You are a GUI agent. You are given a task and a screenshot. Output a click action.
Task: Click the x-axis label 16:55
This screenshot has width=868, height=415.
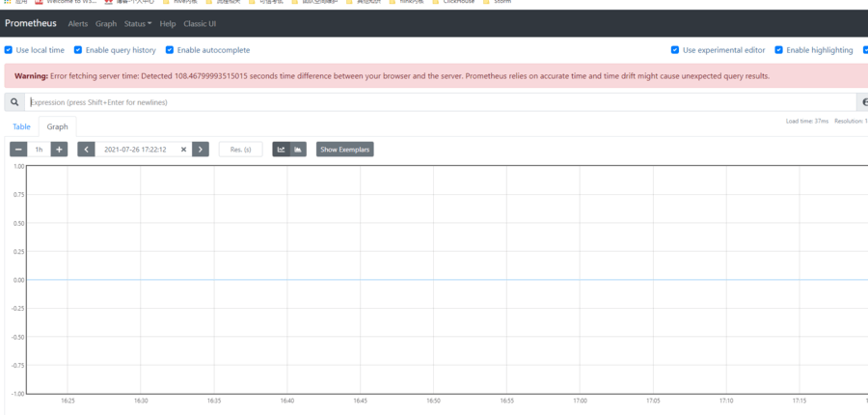pos(507,400)
